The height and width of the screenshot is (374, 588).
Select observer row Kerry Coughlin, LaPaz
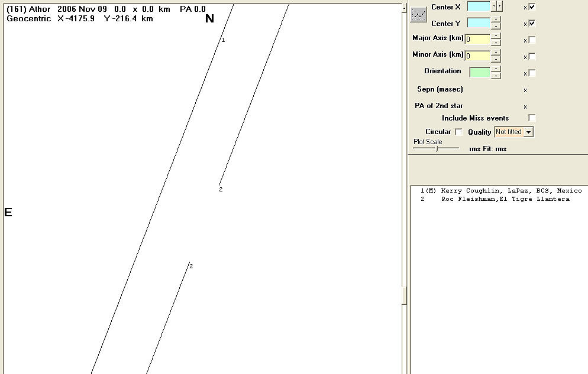500,191
